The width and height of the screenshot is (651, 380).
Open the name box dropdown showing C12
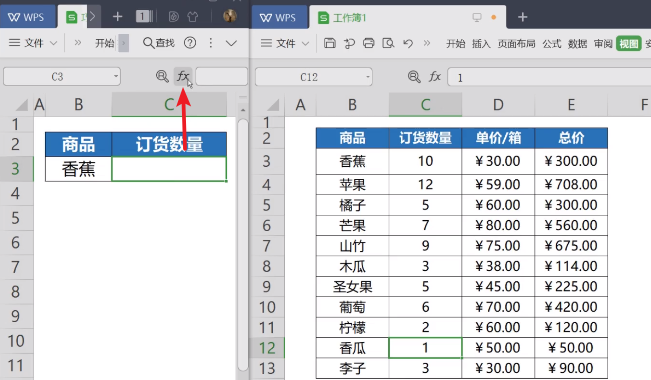click(x=368, y=77)
